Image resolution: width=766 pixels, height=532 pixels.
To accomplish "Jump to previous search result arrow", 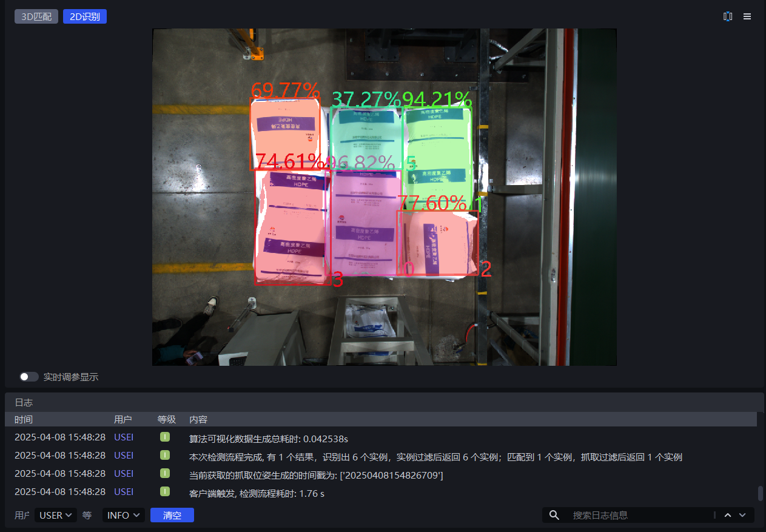I will point(728,515).
